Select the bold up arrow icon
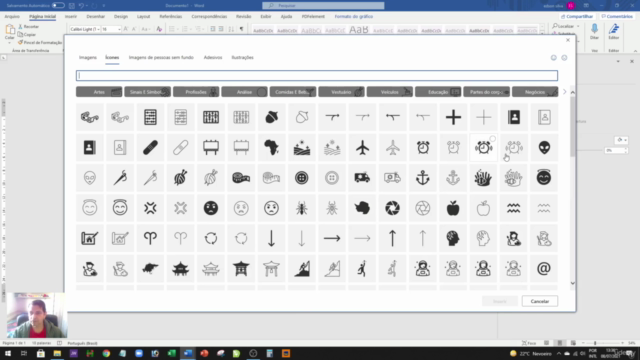This screenshot has height=360, width=640. 392,238
